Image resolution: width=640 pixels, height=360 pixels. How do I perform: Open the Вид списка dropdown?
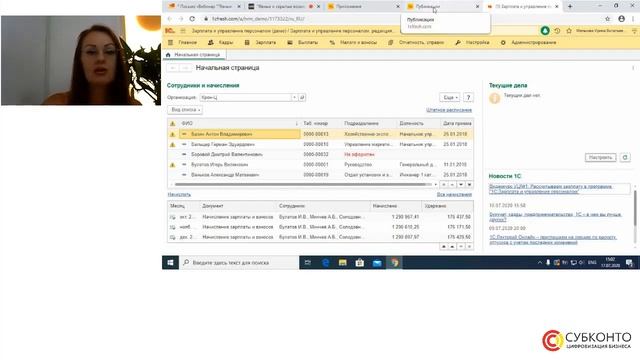185,110
